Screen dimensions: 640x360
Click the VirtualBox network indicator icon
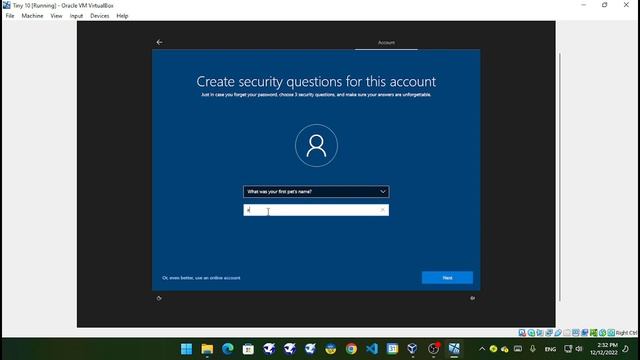(x=549, y=333)
